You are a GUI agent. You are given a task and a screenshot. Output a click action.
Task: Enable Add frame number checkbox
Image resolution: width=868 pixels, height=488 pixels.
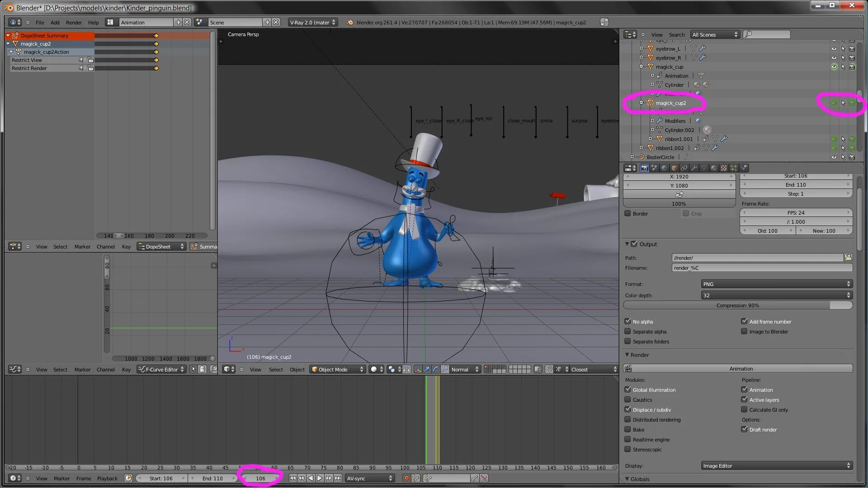[744, 321]
